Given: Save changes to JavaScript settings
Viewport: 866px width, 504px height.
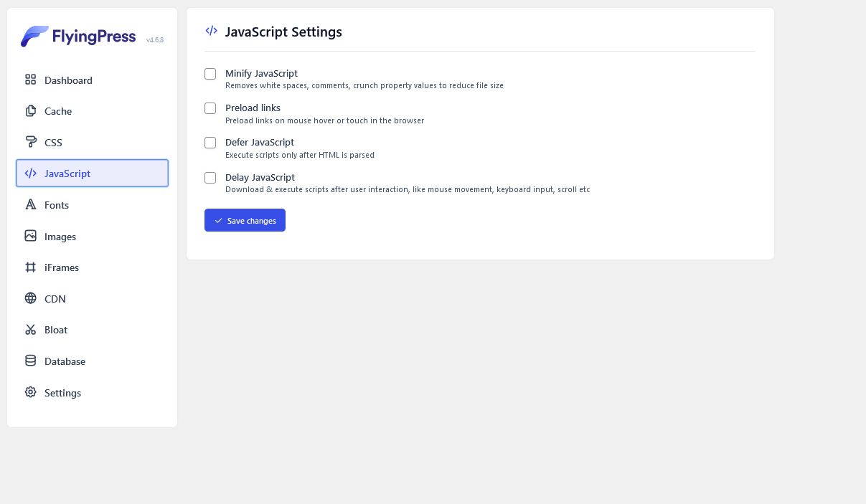Looking at the screenshot, I should coord(245,220).
